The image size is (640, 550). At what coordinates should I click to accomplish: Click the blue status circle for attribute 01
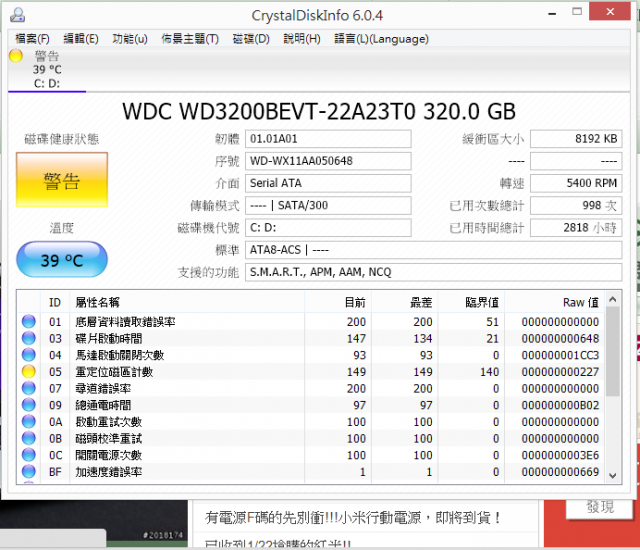click(29, 322)
